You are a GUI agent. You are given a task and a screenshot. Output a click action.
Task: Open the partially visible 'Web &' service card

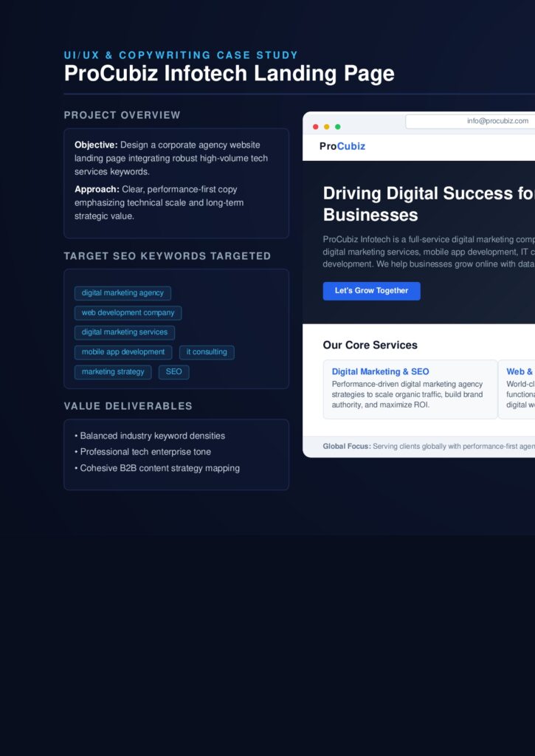(x=517, y=390)
